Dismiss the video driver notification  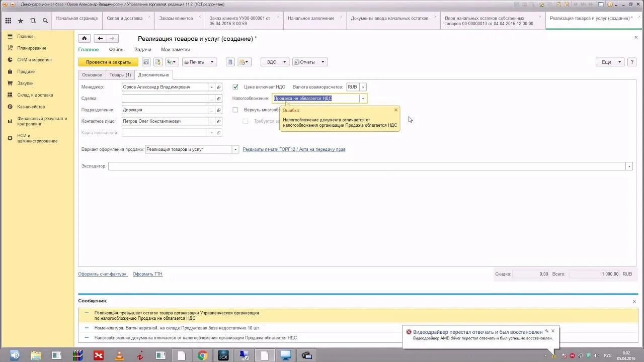(x=553, y=331)
